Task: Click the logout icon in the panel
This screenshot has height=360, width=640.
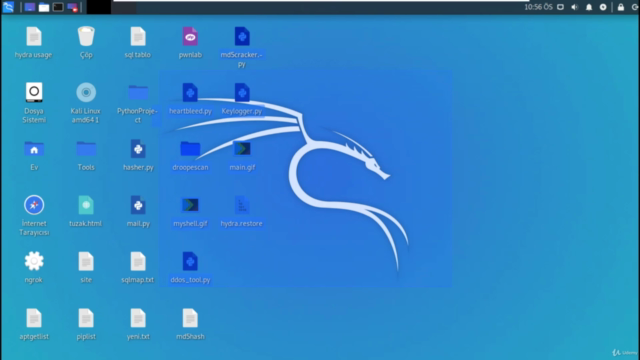Action: pyautogui.click(x=635, y=7)
